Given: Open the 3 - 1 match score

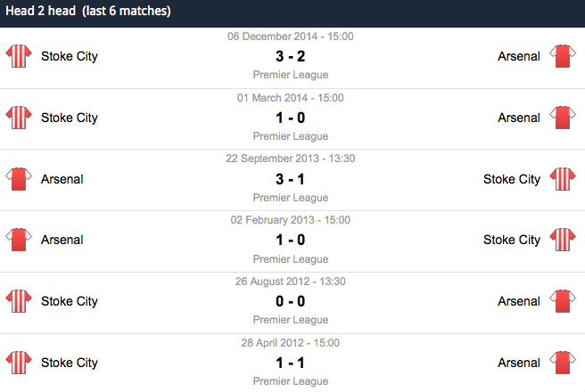Looking at the screenshot, I should point(290,179).
